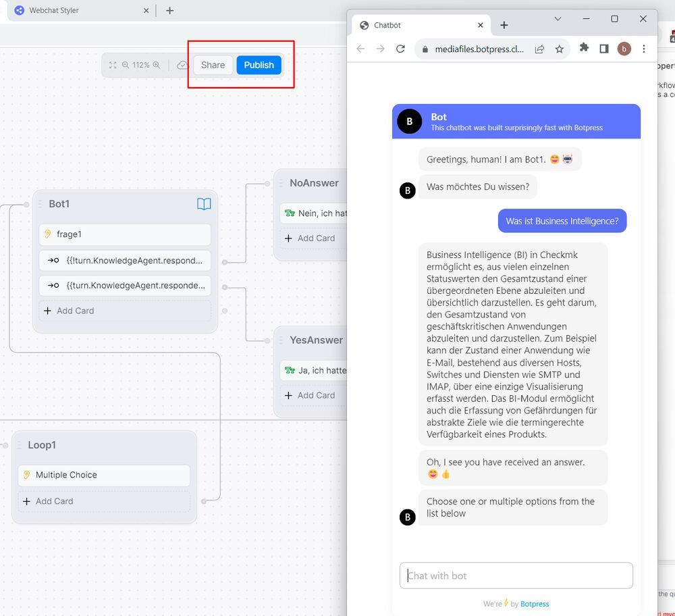Open the Chrome extensions puzzle icon
This screenshot has width=675, height=616.
click(584, 49)
